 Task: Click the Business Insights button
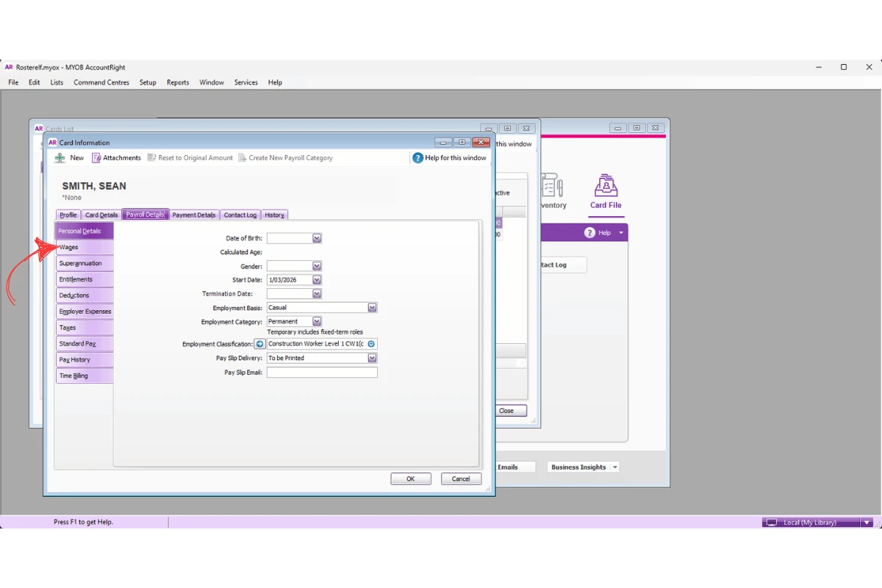[578, 467]
